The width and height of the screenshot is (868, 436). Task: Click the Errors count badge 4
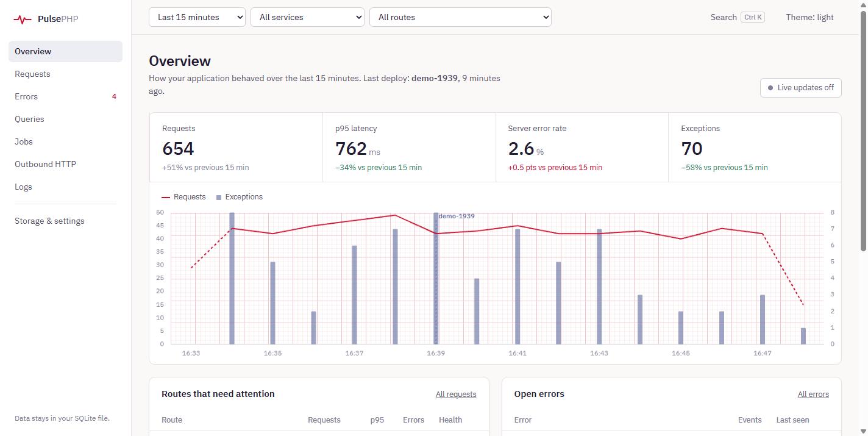114,96
